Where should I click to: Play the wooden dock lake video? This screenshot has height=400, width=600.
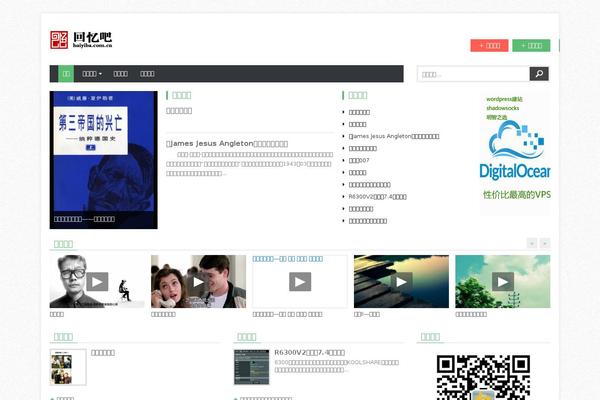401,282
